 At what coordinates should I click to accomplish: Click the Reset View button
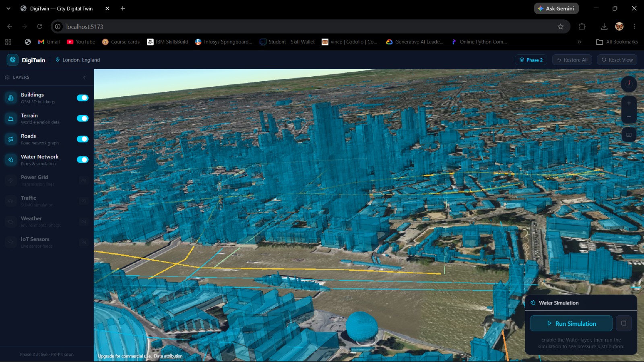coord(617,60)
